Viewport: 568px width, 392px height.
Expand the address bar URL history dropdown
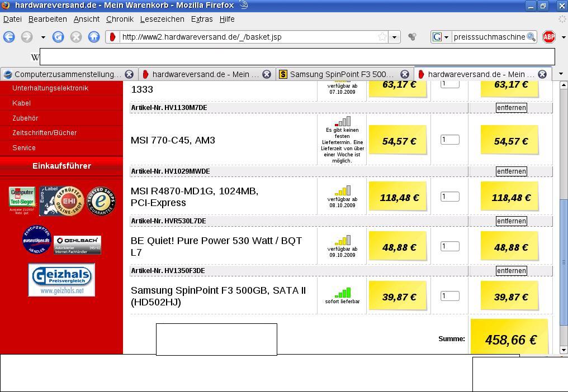(x=395, y=37)
